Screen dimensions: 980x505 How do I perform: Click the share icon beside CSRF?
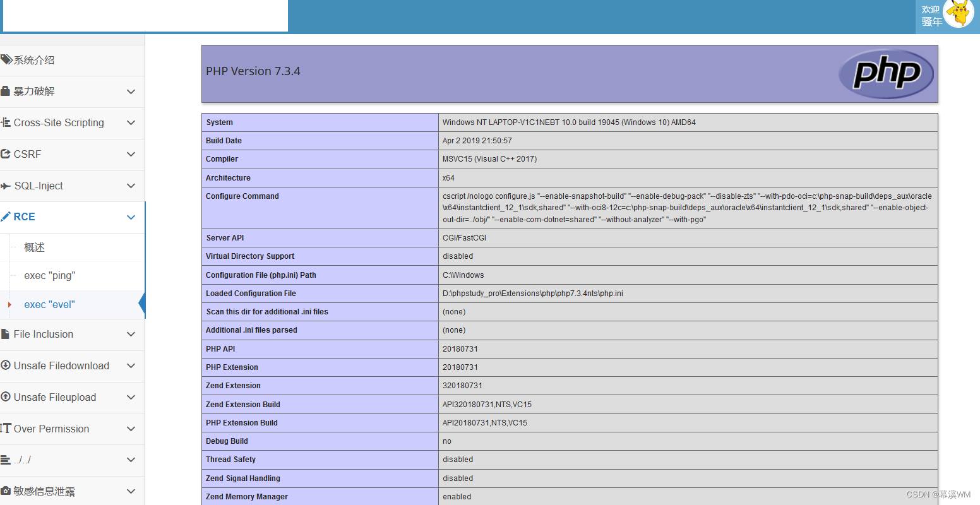pyautogui.click(x=6, y=154)
